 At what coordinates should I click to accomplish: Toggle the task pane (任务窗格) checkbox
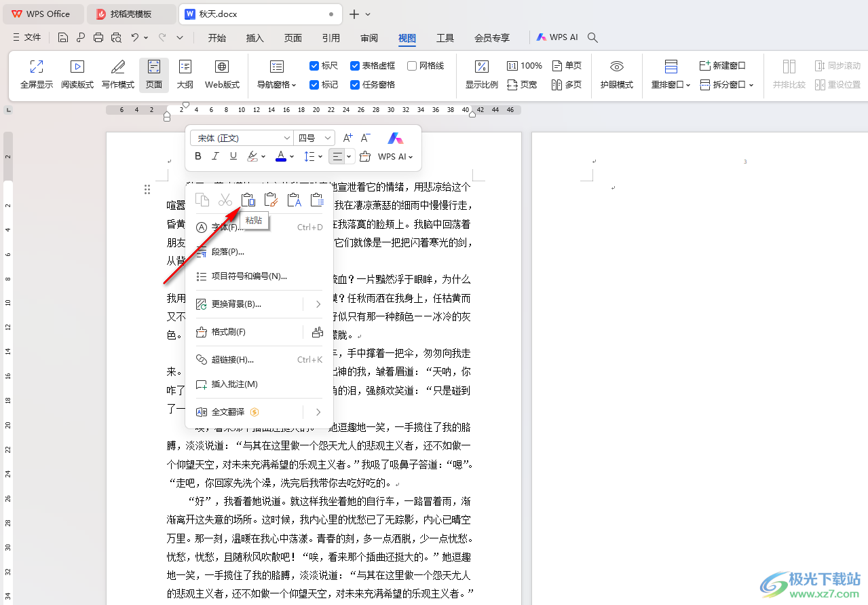pos(355,85)
